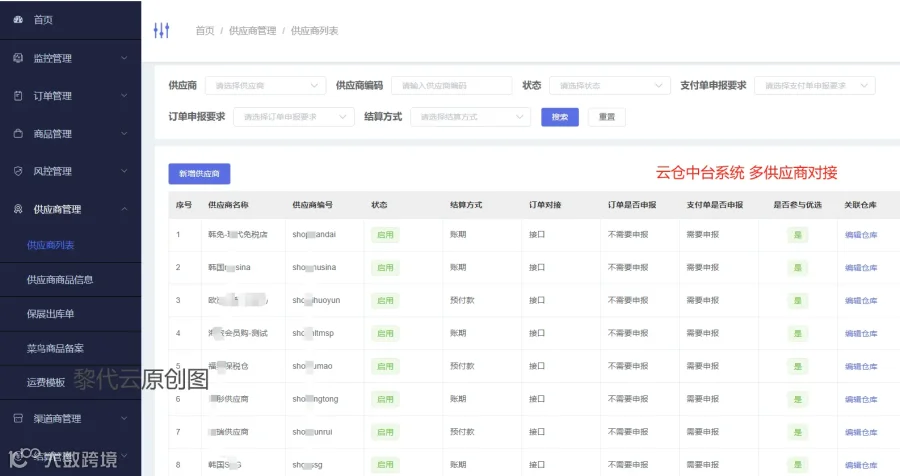
Task: Click the 搜索 search button
Action: click(560, 117)
